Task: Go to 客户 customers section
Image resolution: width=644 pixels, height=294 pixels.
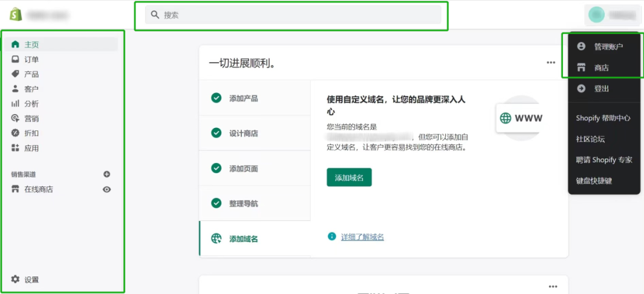Action: [31, 89]
